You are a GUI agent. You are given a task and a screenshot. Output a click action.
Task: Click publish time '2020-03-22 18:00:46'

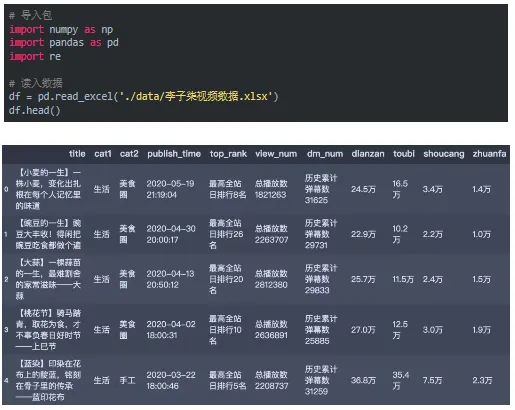[171, 380]
